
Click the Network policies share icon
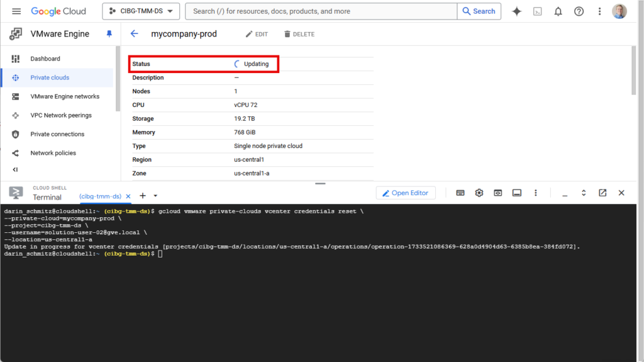click(x=16, y=153)
